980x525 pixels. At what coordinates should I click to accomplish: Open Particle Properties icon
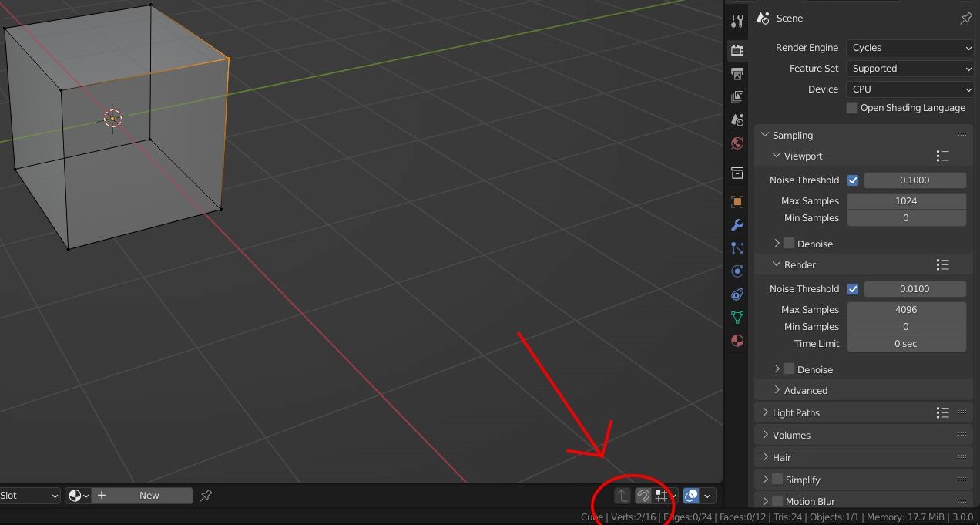[737, 247]
